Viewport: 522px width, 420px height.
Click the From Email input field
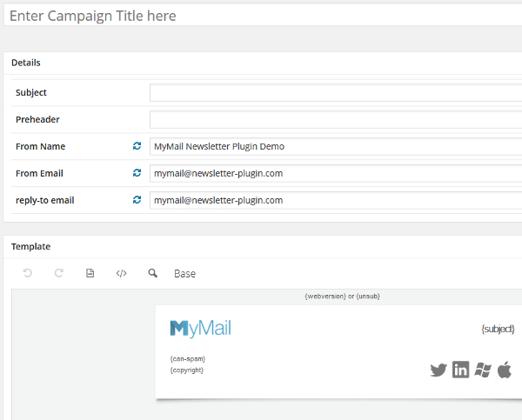pos(336,173)
